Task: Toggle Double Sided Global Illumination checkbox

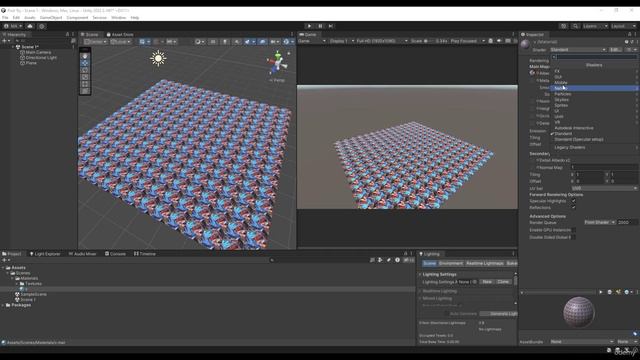Action: 573,237
